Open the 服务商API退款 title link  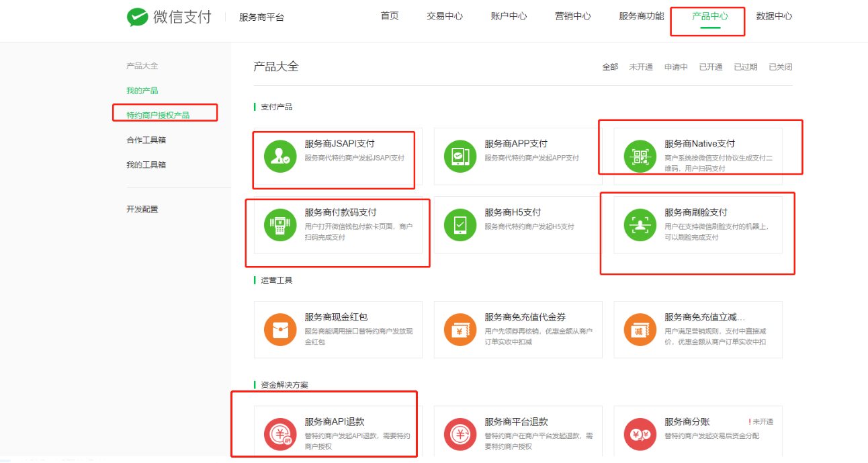click(x=335, y=422)
